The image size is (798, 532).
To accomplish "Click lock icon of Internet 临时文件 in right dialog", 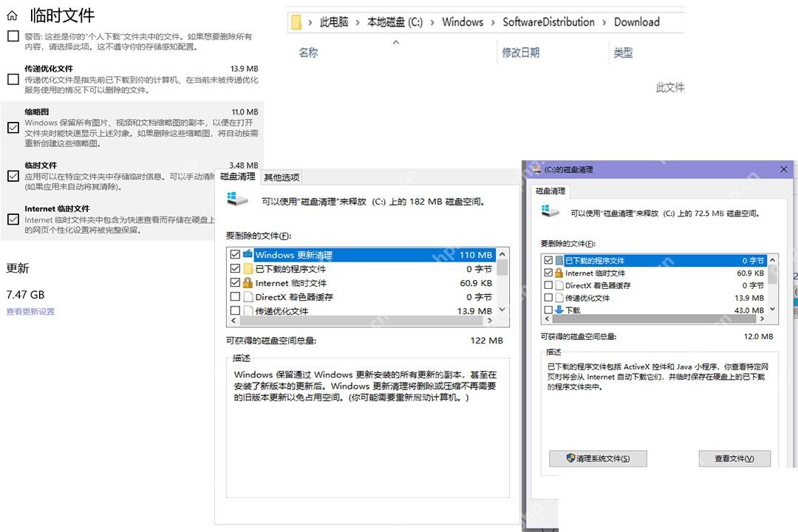I will [x=559, y=273].
